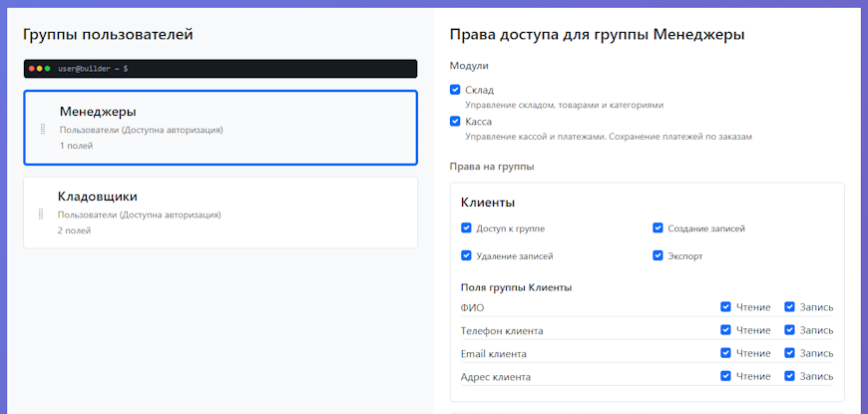Uncheck Чтение for Email клиента

726,353
